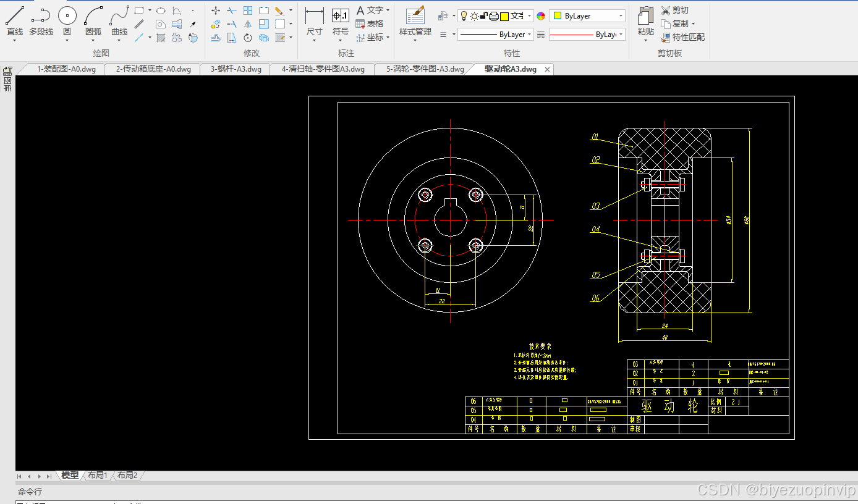Close the 驱动轮A3.dwg tab
This screenshot has height=504, width=858.
(547, 69)
